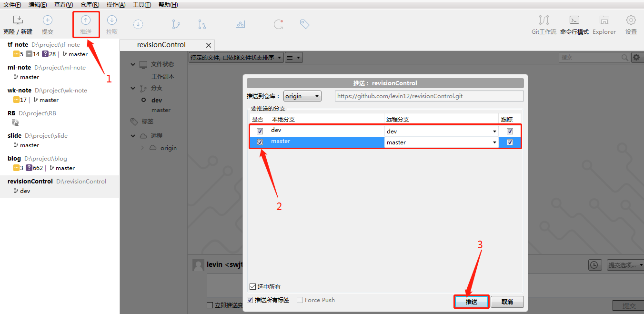Open the 工具(T) menu

point(142,5)
